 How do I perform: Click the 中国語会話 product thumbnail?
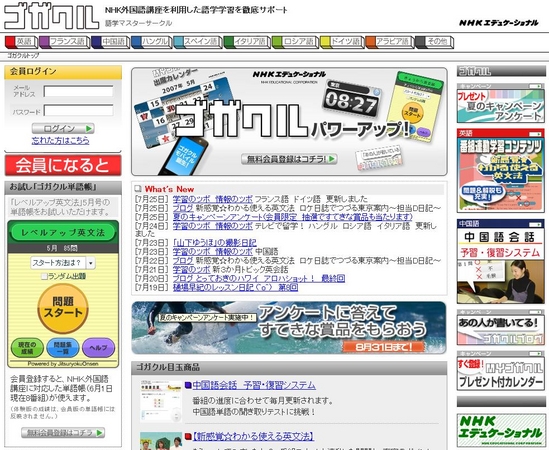pos(161,401)
